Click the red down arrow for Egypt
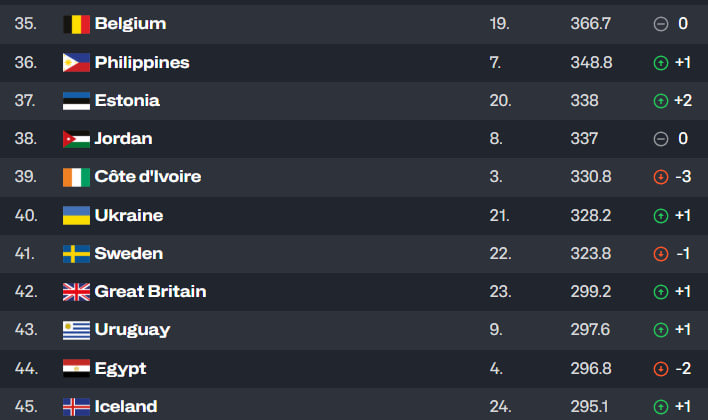Image resolution: width=708 pixels, height=420 pixels. pos(660,369)
